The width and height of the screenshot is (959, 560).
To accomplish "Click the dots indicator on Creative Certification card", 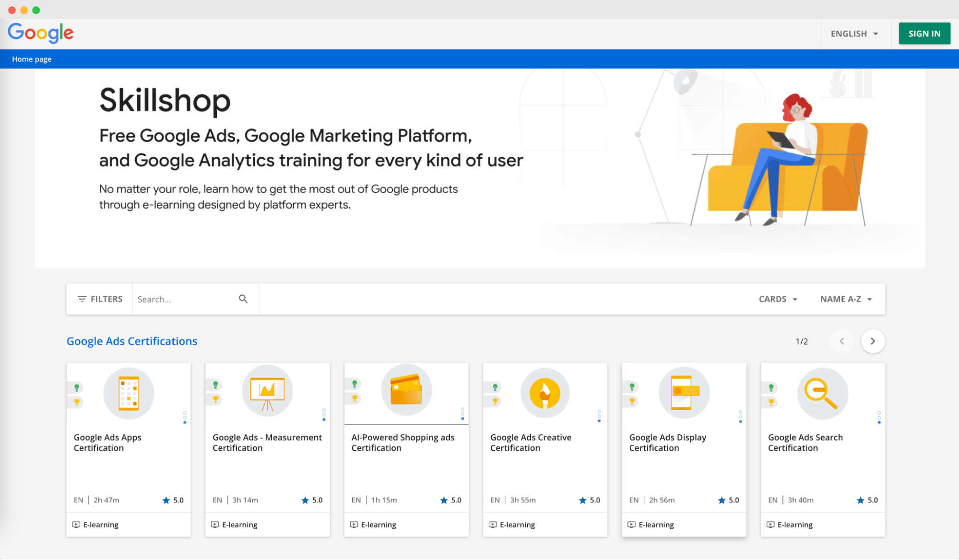I will [599, 416].
